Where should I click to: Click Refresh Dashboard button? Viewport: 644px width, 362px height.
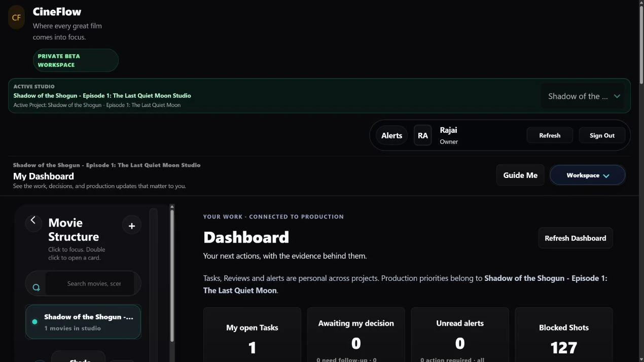576,238
